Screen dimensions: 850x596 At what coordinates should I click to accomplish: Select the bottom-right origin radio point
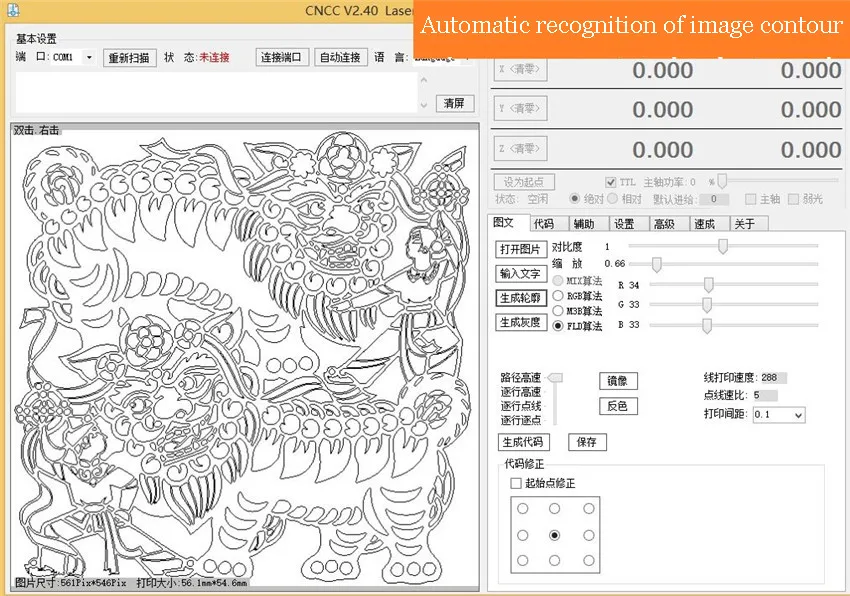coord(589,561)
